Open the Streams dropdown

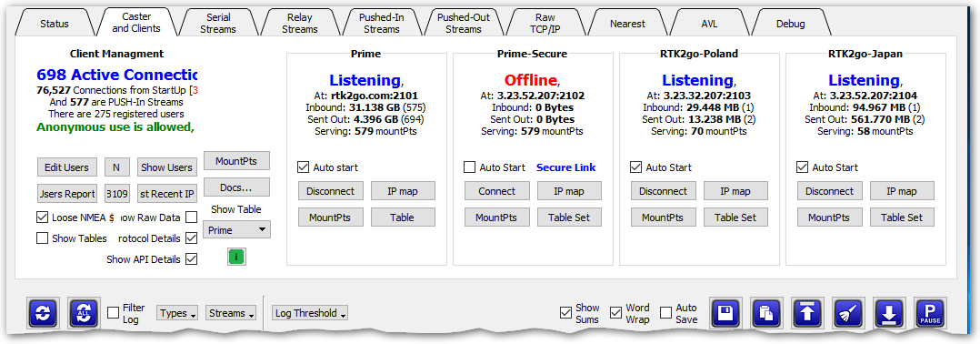(x=231, y=313)
